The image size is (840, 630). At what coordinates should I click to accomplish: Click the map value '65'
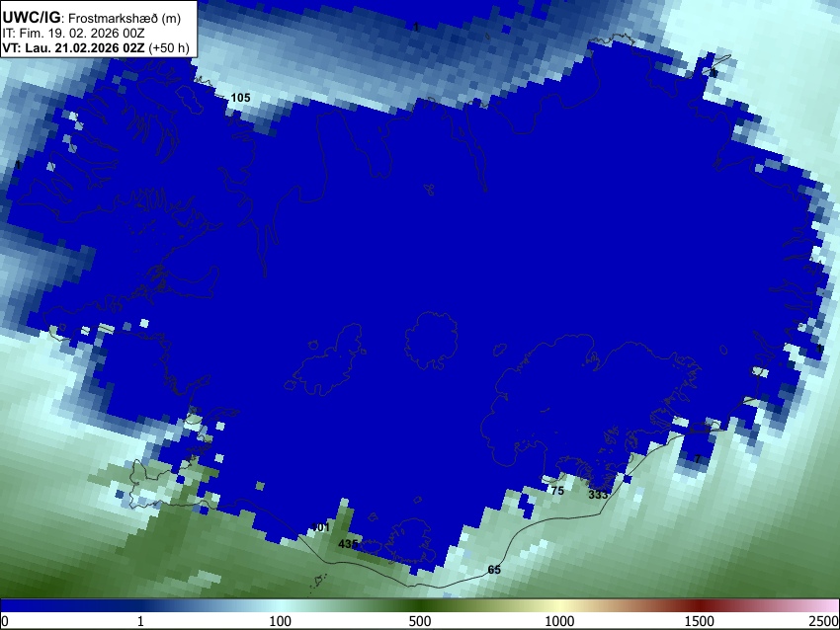pos(494,570)
